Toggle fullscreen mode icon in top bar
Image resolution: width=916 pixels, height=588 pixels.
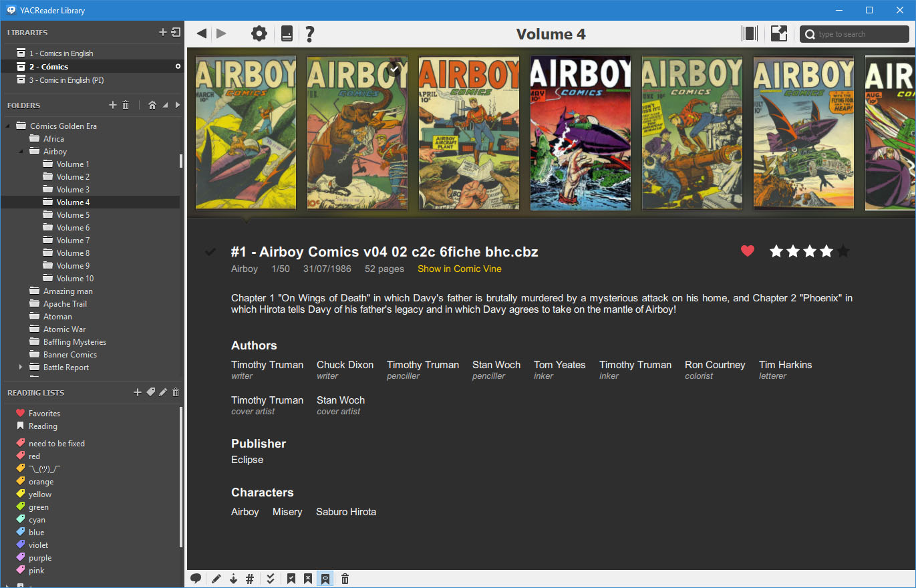click(779, 33)
